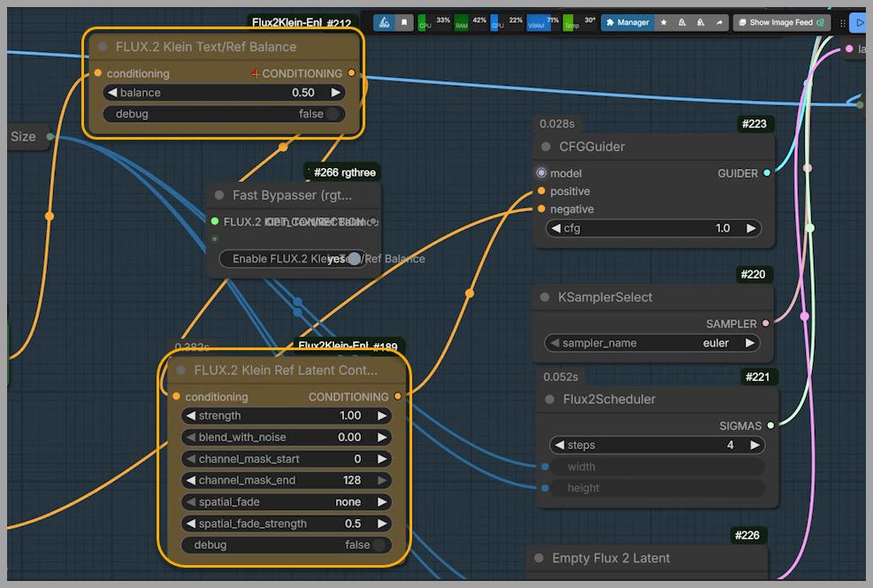Screen dimensions: 873x588
Task: Click the star icon next to Manager
Action: [664, 22]
